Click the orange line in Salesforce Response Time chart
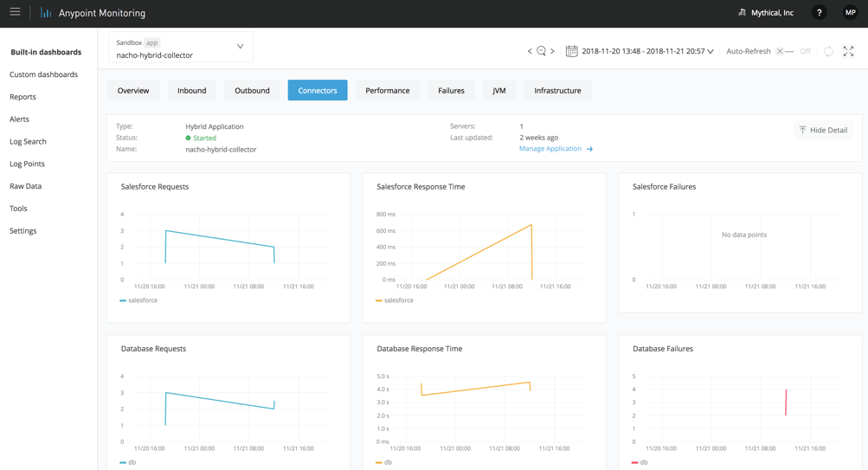The width and height of the screenshot is (868, 470). click(479, 253)
